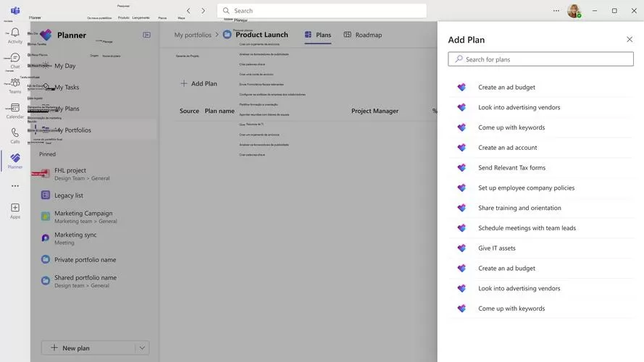Open the Teams icon in left rail
This screenshot has width=644, height=362.
[x=15, y=83]
